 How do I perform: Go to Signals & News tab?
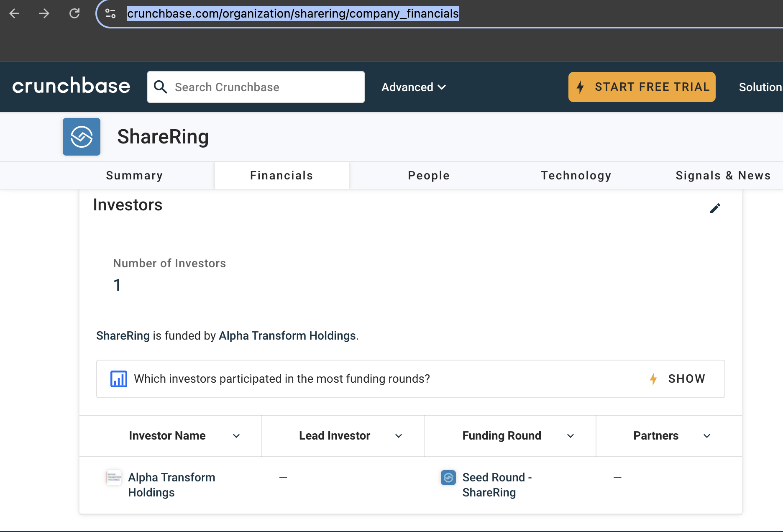point(723,176)
